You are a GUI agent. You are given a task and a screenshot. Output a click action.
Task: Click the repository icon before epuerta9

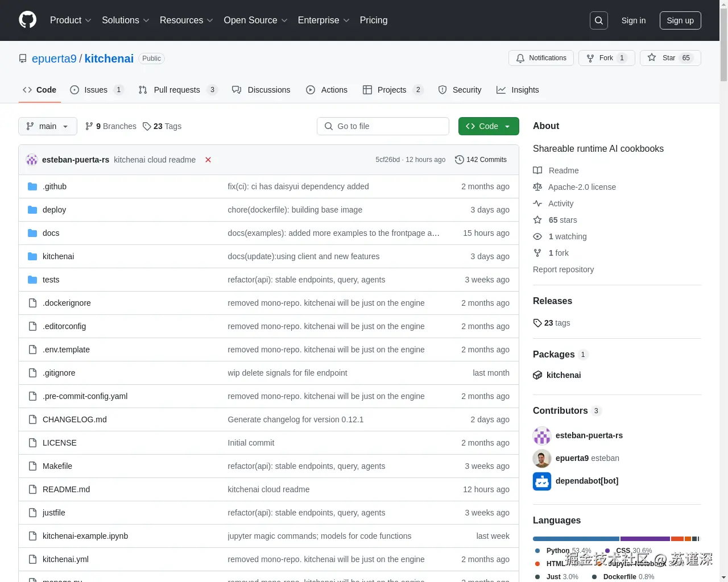pos(23,59)
